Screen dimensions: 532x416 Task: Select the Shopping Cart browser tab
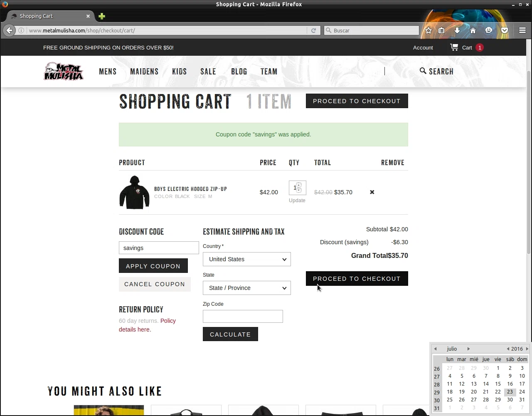[x=50, y=16]
